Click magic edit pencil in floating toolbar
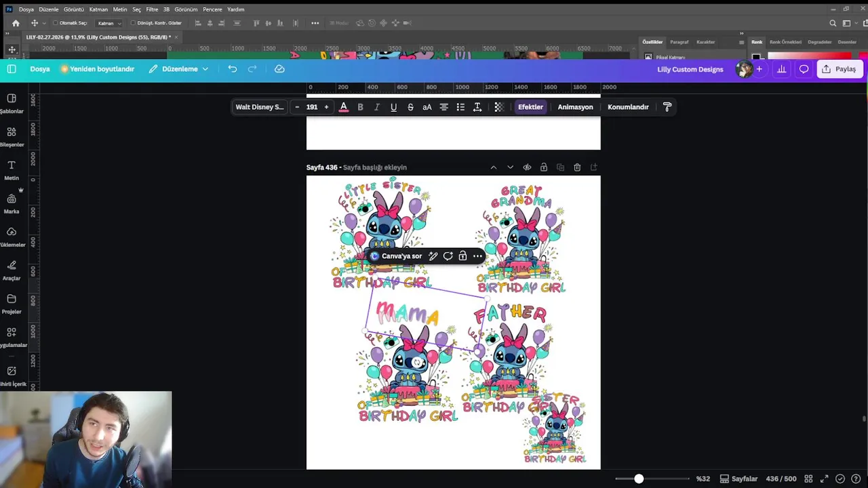The height and width of the screenshot is (488, 868). (x=433, y=256)
